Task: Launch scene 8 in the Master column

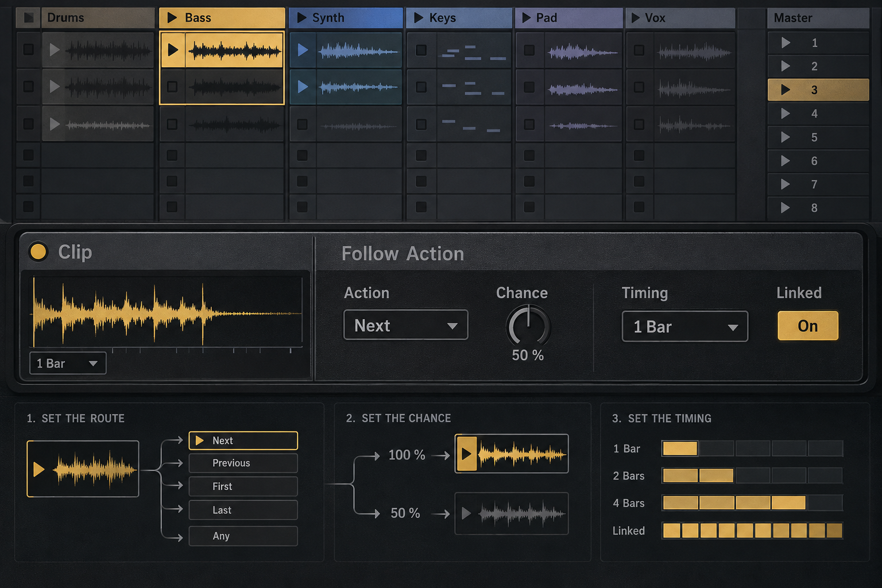Action: point(786,208)
